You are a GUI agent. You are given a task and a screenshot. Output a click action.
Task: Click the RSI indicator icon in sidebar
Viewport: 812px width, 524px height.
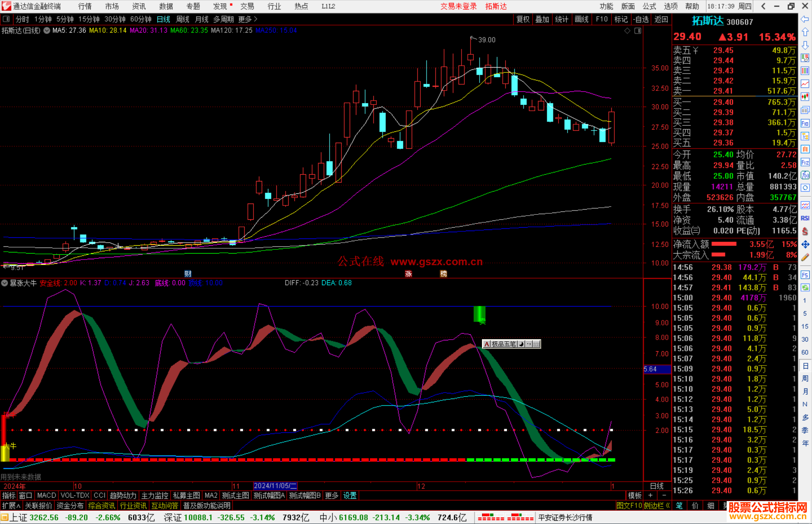[805, 218]
